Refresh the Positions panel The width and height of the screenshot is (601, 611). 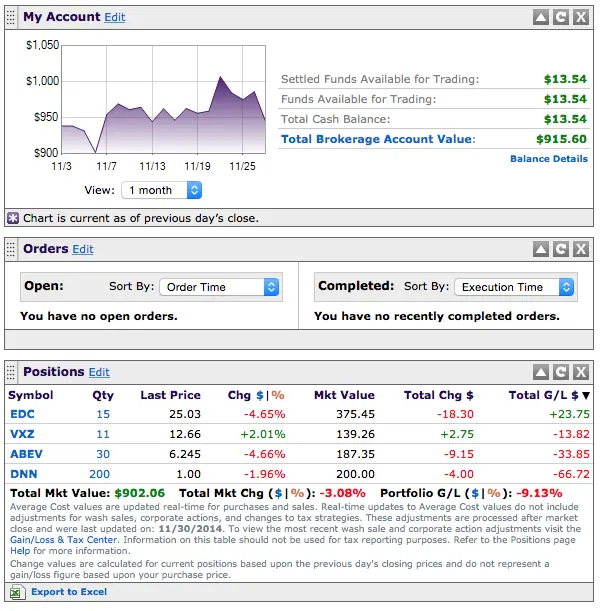click(561, 372)
